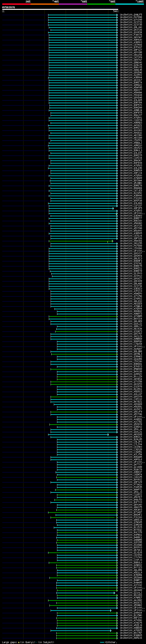Click the truncated arrowhead on the Q9FSF5 row
The height and width of the screenshot is (644, 146).
point(113,208)
